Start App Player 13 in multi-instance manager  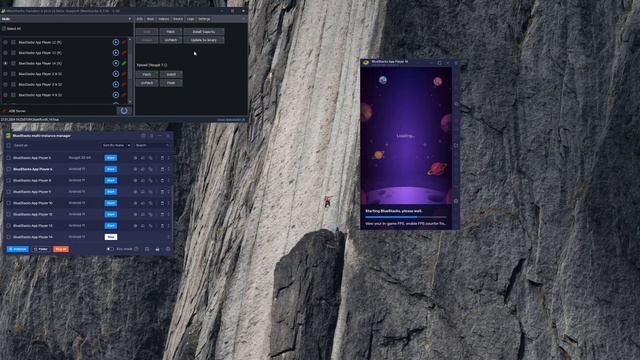(x=111, y=225)
